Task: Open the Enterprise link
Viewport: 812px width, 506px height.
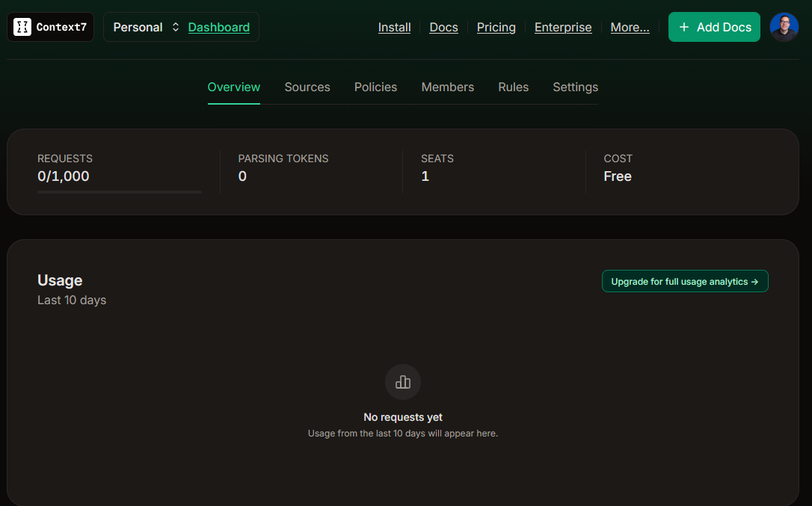Action: click(563, 27)
